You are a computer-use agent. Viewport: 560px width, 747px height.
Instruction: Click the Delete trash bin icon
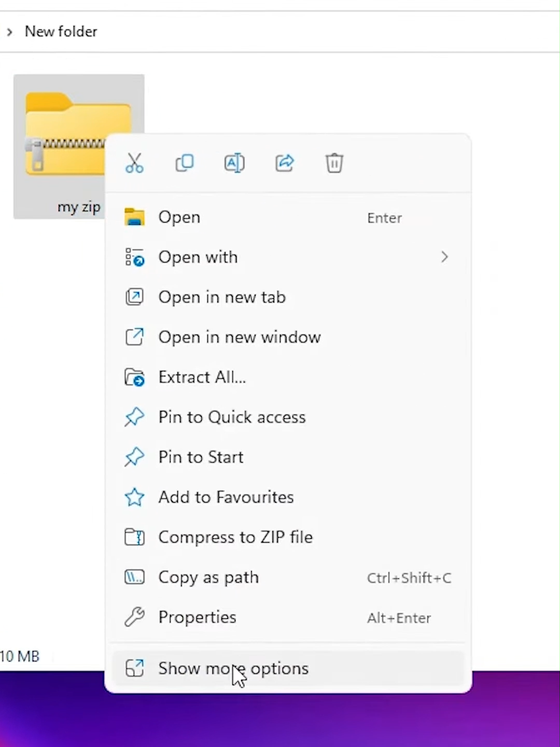334,163
